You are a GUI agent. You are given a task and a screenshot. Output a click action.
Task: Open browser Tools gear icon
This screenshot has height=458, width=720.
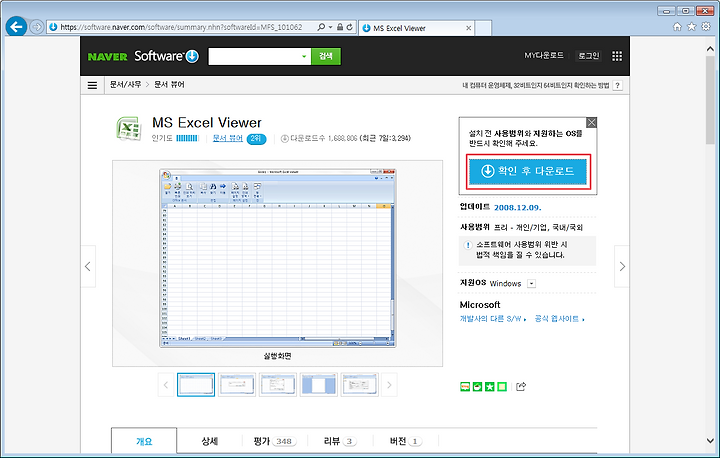pos(706,27)
